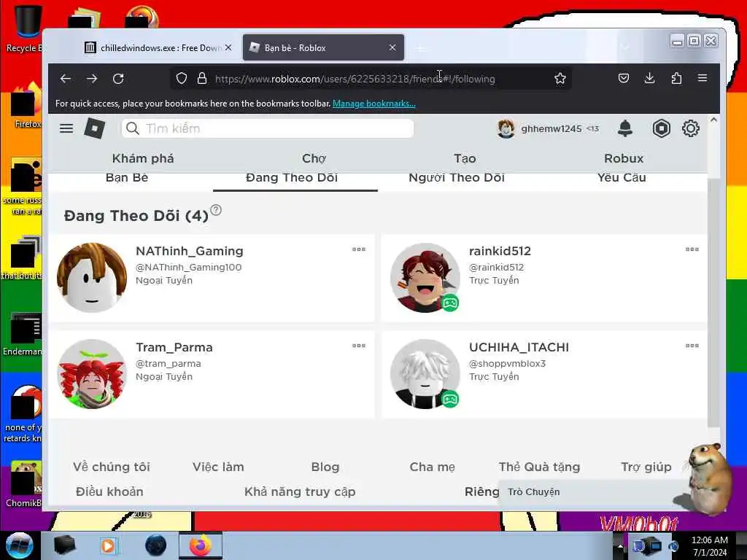The image size is (747, 560).
Task: Open Chợ marketplace in navigation
Action: tap(314, 158)
